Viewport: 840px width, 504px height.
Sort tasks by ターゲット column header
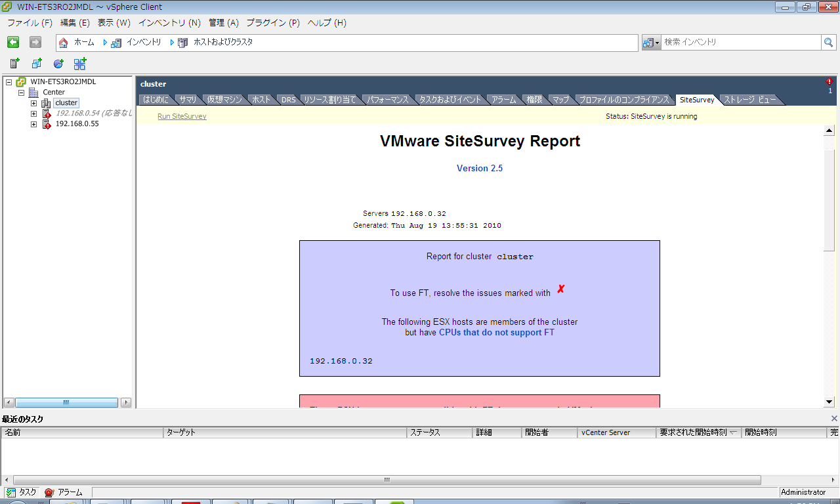tap(285, 433)
